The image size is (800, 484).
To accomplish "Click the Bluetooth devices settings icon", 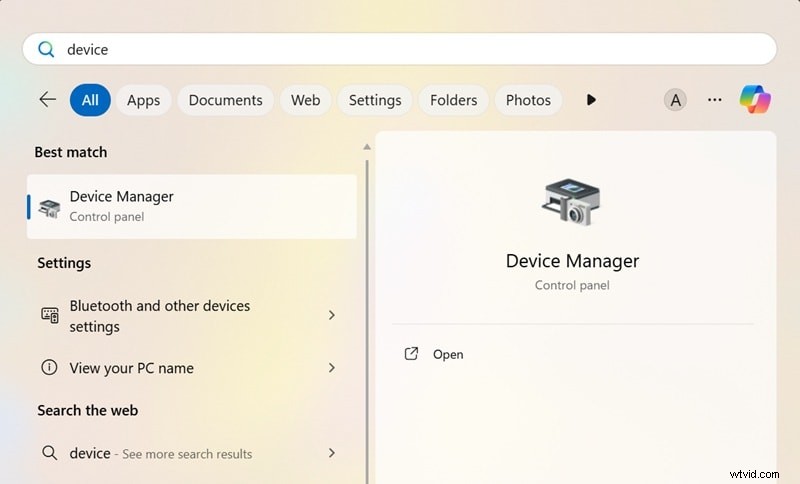I will [49, 315].
